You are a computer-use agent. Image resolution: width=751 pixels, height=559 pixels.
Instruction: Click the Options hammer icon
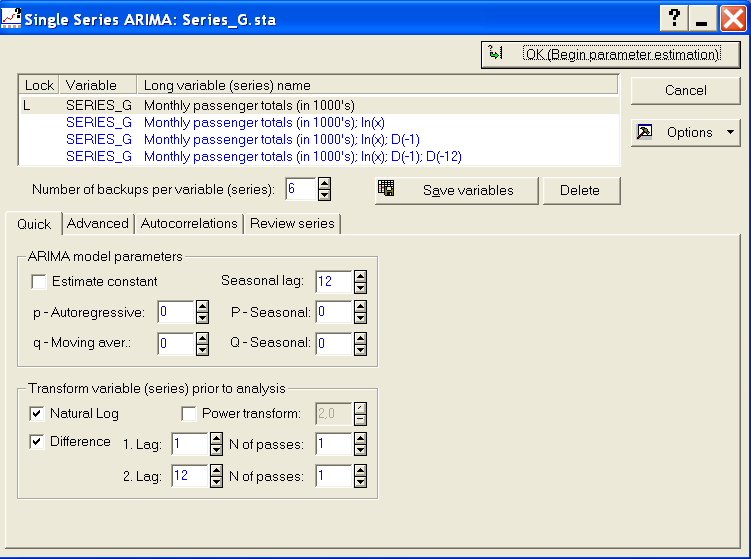644,132
